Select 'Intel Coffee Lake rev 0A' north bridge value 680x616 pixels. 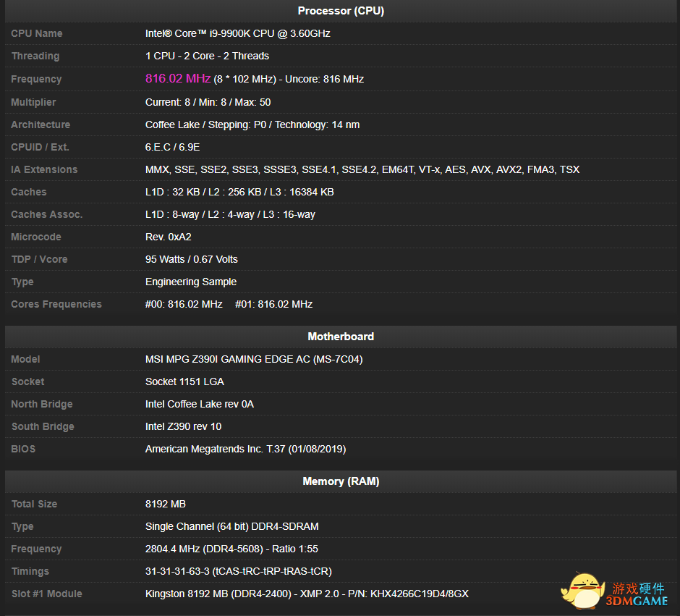coord(200,405)
